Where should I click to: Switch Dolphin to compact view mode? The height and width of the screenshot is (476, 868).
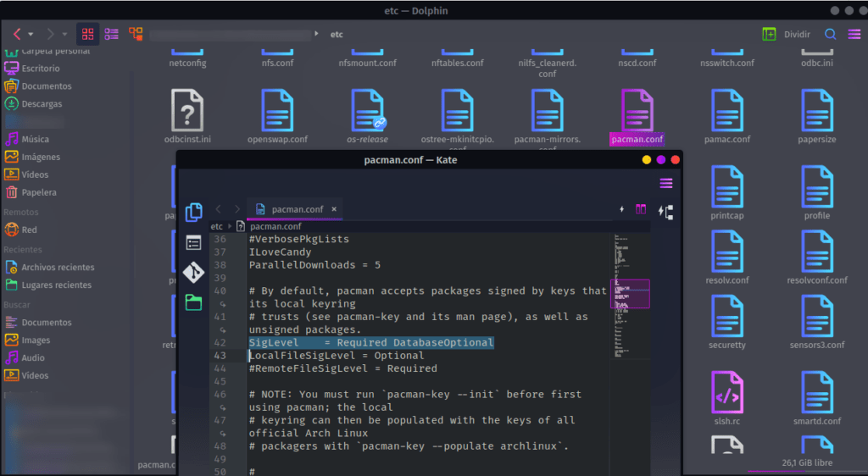pos(111,34)
